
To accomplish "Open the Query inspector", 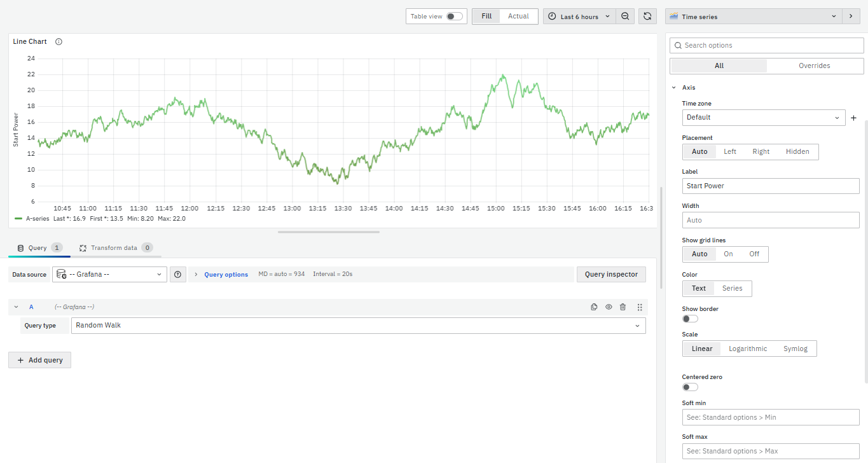I will pos(610,275).
